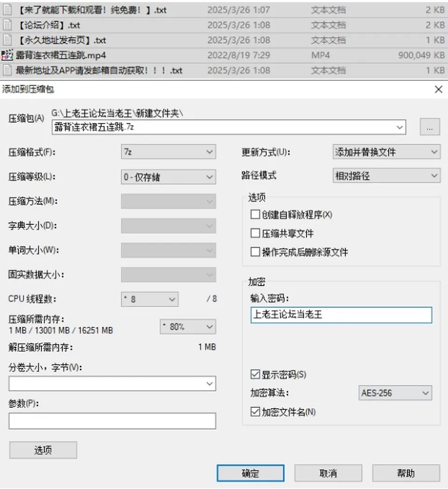Click the 选项 button at bottom left
This screenshot has width=448, height=489.
click(43, 450)
